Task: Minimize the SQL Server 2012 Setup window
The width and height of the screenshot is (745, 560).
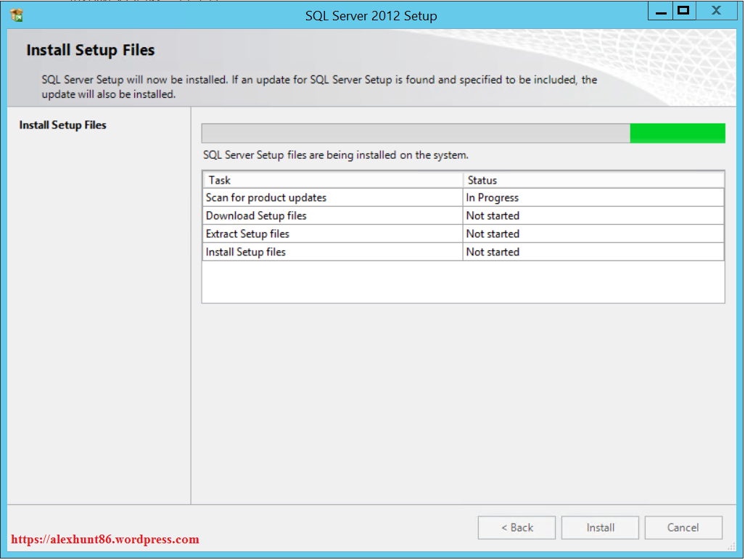Action: tap(659, 12)
